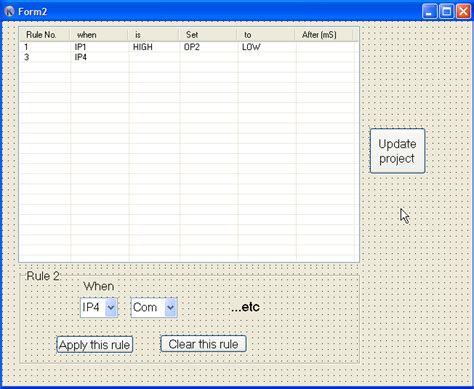
Task: Close the Form2 window
Action: pyautogui.click(x=463, y=12)
